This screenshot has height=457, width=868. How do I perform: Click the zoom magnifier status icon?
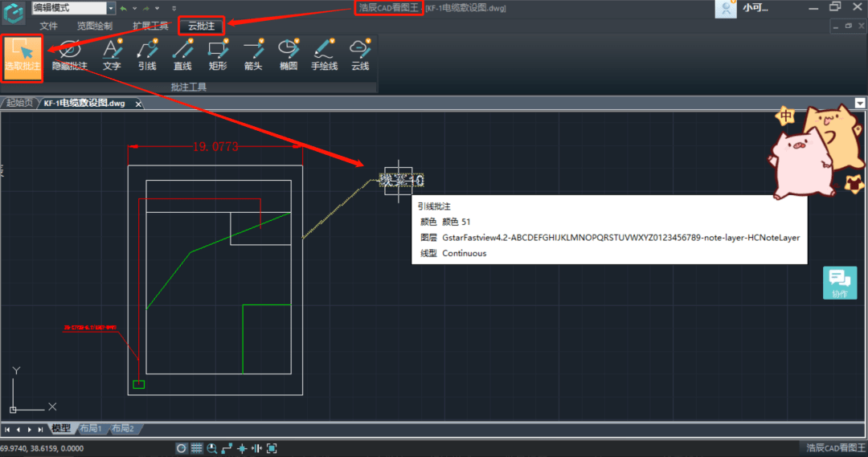pos(211,448)
